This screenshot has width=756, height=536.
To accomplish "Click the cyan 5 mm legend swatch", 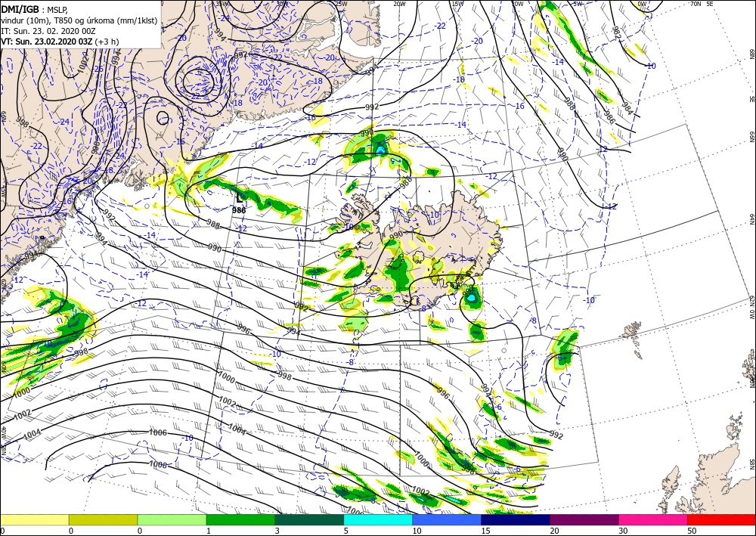I will tap(378, 519).
